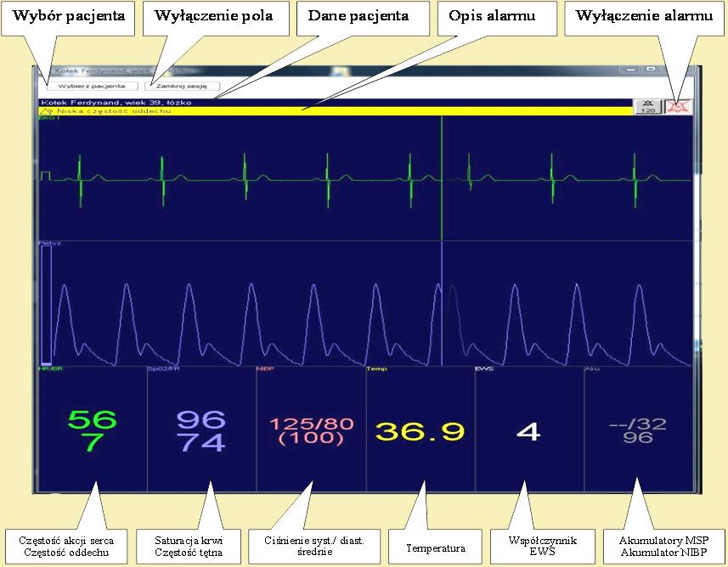The height and width of the screenshot is (567, 728).
Task: Select patient bar Kołek Ferdynand, wiek 39
Action: [x=336, y=103]
